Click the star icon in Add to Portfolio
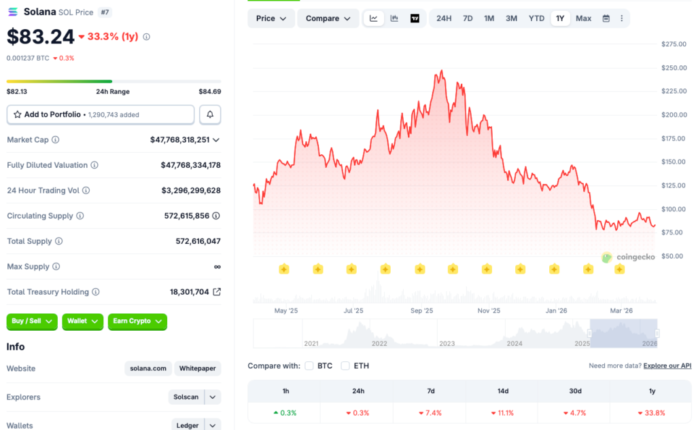This screenshot has height=430, width=696. (17, 114)
